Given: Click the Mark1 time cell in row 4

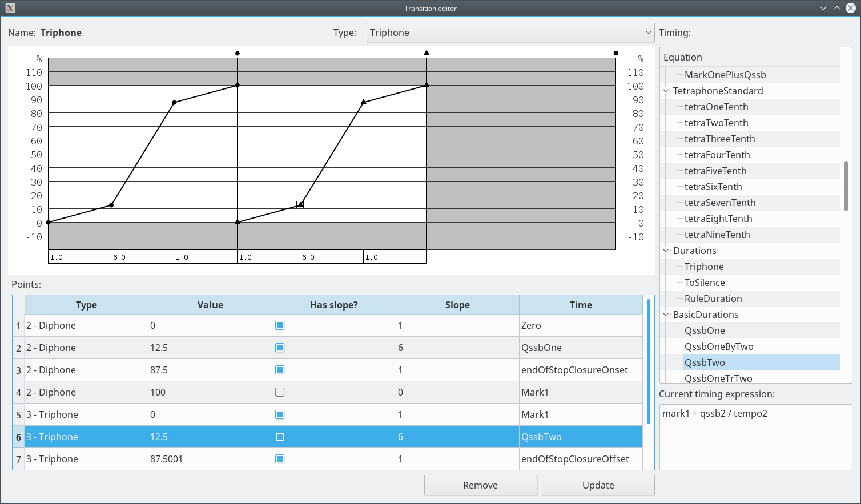Looking at the screenshot, I should [x=581, y=392].
